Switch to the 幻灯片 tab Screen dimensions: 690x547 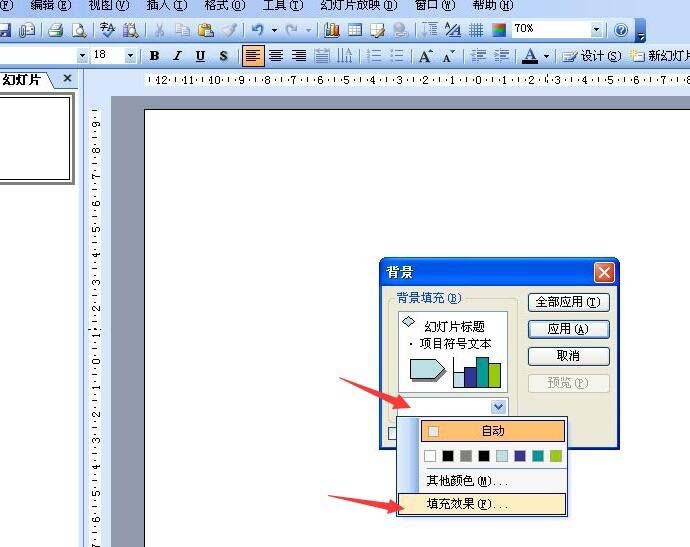[x=22, y=80]
